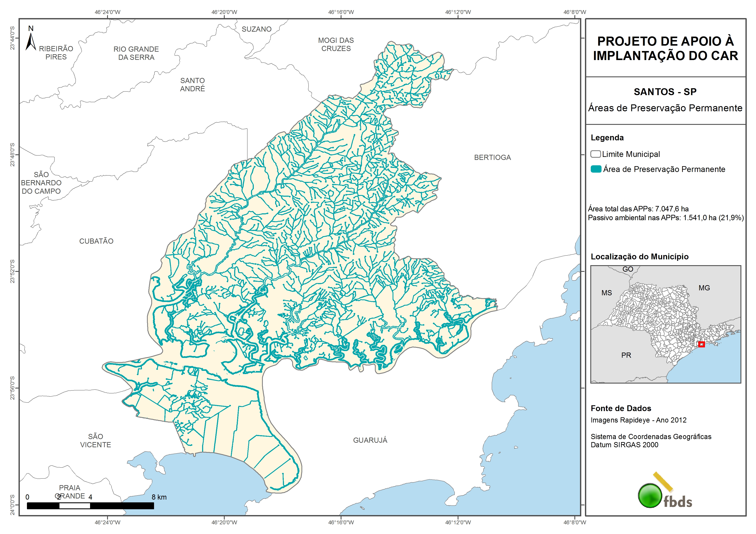Viewport: 756px width, 534px height.
Task: Click the teal Área de Preservação Permanente swatch
Action: [596, 169]
